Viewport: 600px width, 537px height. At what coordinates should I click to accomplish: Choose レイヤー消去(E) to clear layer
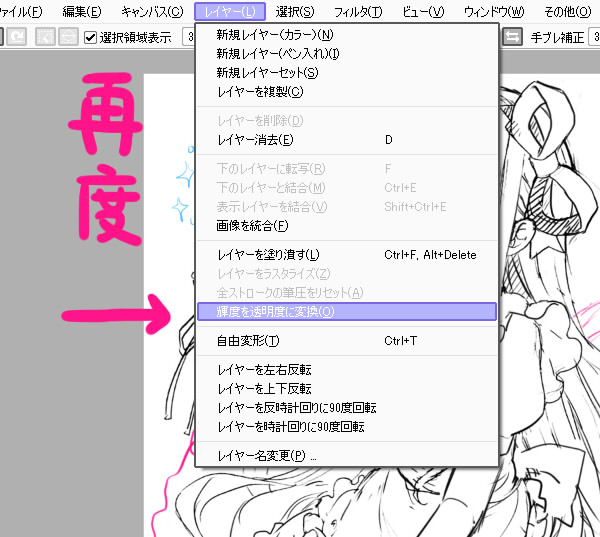coord(347,140)
